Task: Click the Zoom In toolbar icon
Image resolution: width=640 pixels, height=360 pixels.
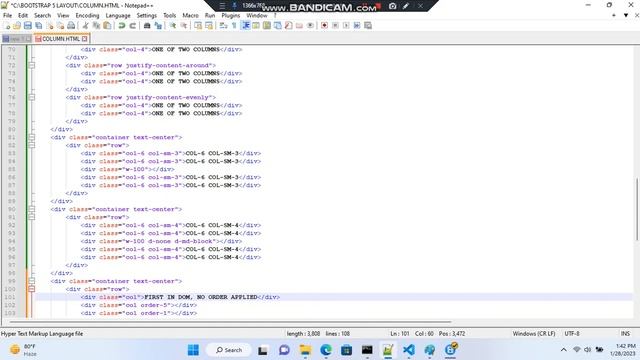Action: click(x=173, y=25)
